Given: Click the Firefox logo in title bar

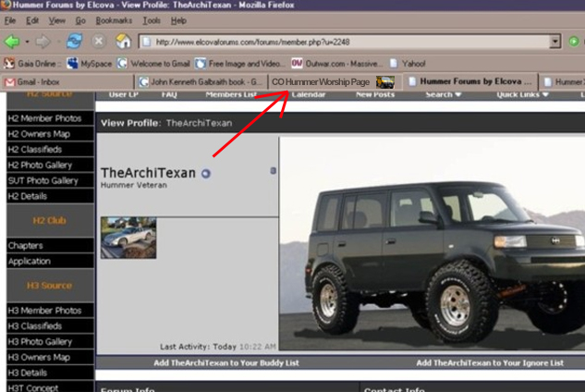Looking at the screenshot, I should click(6, 5).
